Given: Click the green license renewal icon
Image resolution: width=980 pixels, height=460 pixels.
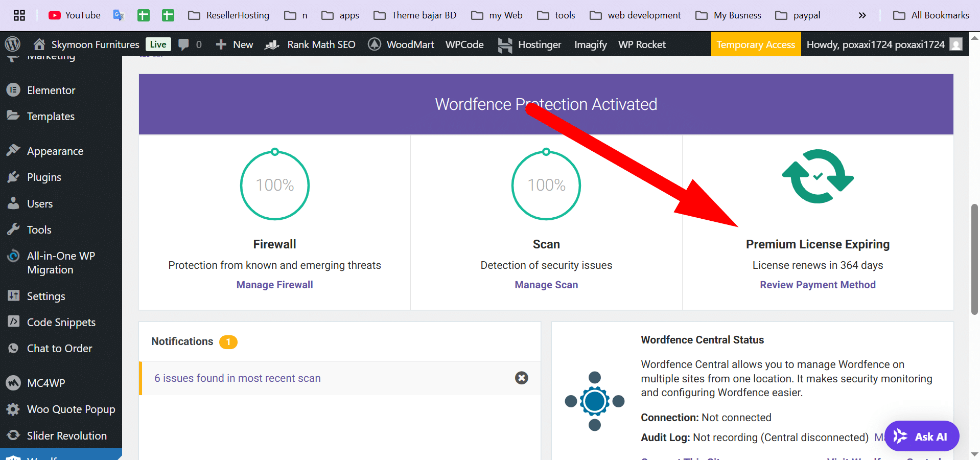Looking at the screenshot, I should pyautogui.click(x=818, y=176).
